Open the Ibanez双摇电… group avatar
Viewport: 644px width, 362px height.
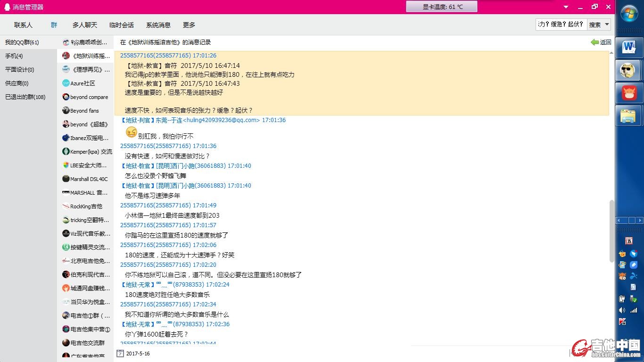pyautogui.click(x=66, y=138)
